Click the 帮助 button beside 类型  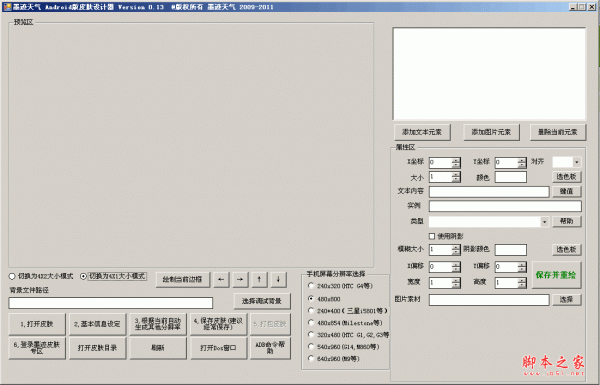566,221
